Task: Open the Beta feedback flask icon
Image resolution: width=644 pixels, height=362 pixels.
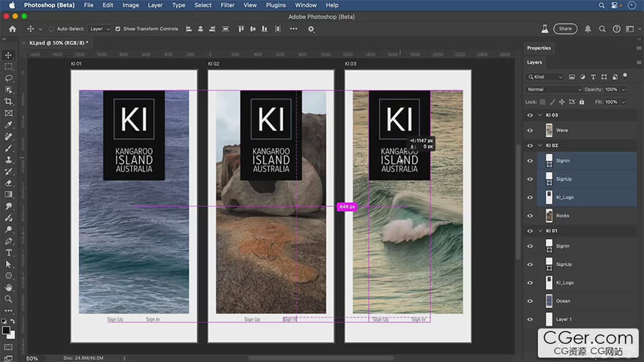Action: click(x=544, y=29)
